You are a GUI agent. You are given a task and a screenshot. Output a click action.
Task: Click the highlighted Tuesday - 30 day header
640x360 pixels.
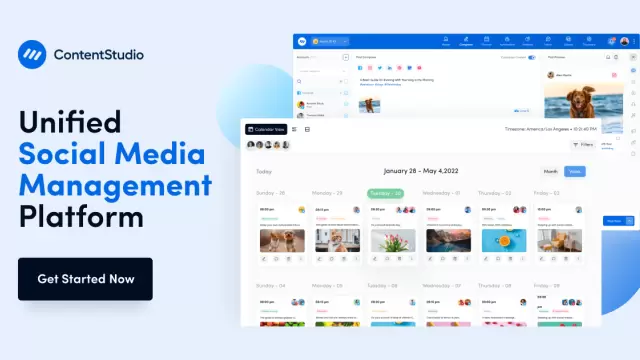pos(385,193)
